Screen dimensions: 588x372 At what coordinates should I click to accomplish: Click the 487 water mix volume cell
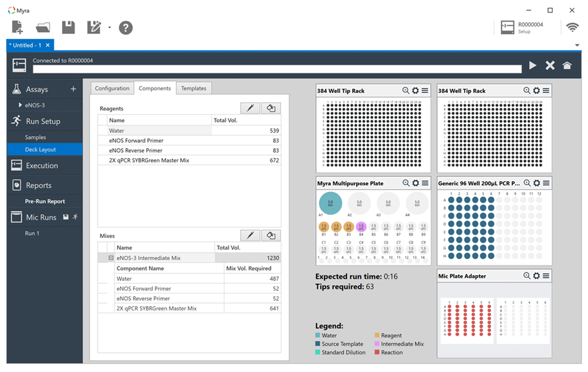[x=252, y=279]
